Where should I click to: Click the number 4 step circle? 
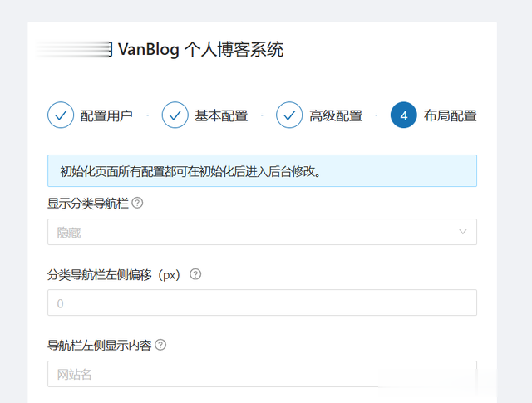[x=404, y=115]
